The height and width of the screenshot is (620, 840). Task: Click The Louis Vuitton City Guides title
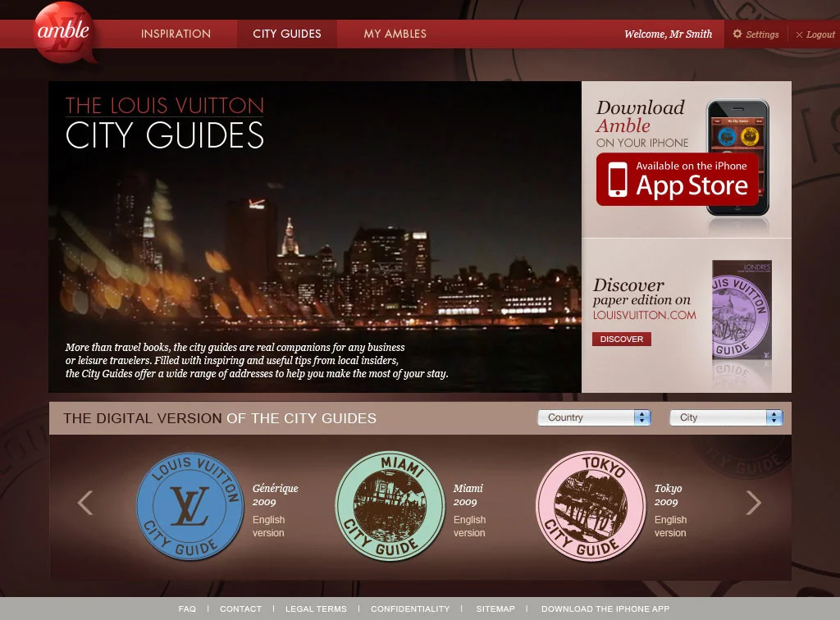164,123
